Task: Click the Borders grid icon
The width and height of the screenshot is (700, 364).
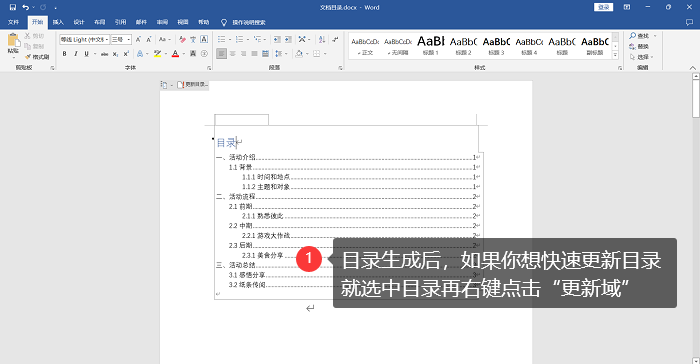Action: (x=317, y=54)
